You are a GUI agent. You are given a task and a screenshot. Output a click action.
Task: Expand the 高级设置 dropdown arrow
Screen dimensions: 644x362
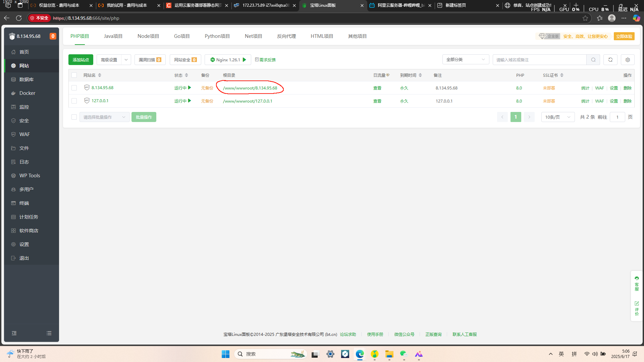click(126, 60)
